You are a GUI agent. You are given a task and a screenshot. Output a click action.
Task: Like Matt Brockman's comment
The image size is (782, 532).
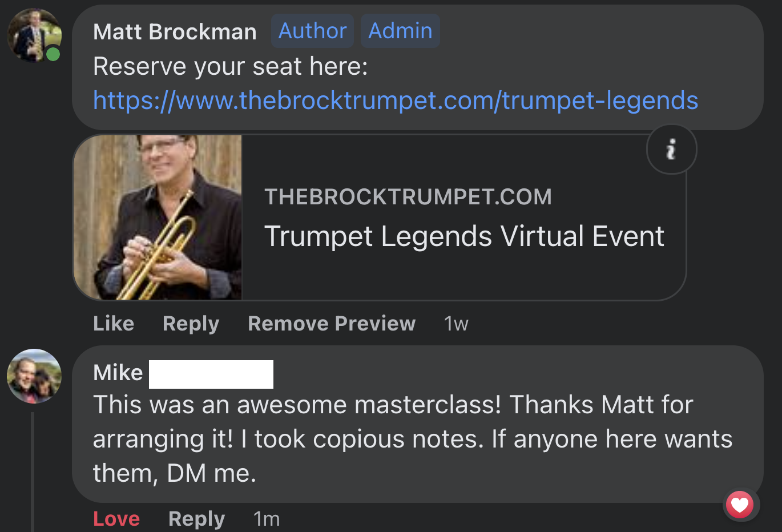click(114, 324)
